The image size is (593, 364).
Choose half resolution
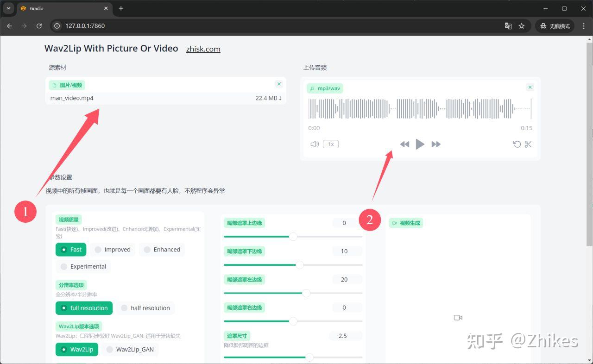(x=145, y=308)
